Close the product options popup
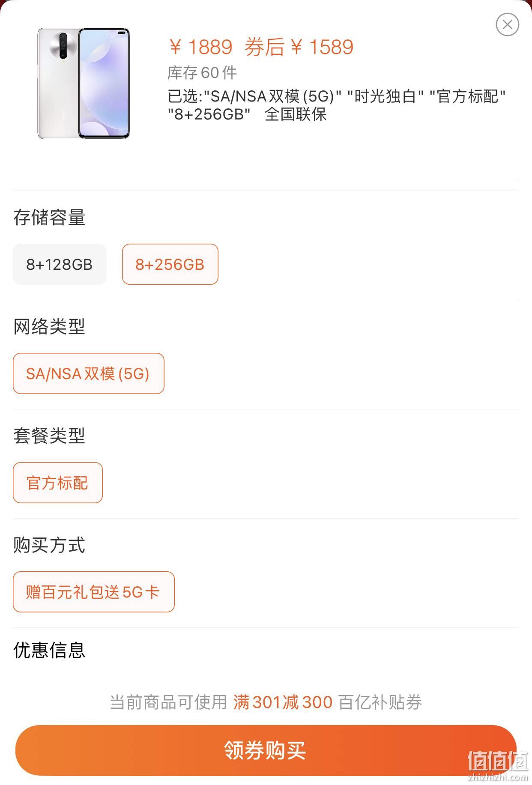This screenshot has height=785, width=532. (x=507, y=24)
